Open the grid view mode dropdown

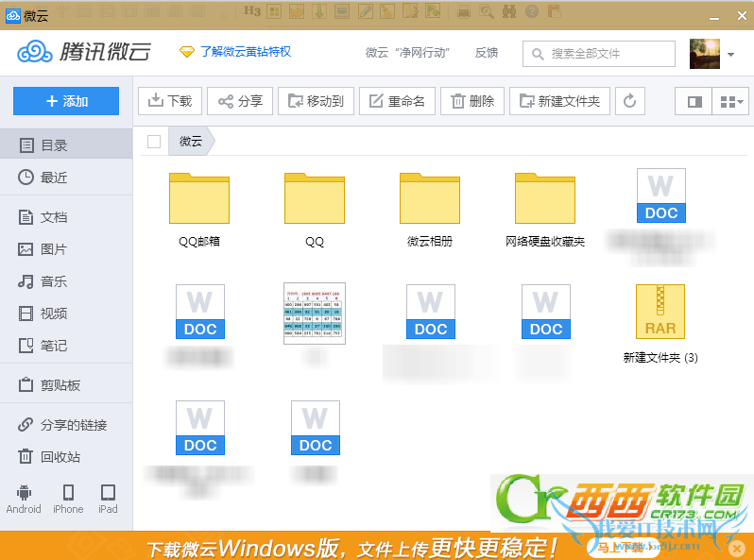[730, 101]
